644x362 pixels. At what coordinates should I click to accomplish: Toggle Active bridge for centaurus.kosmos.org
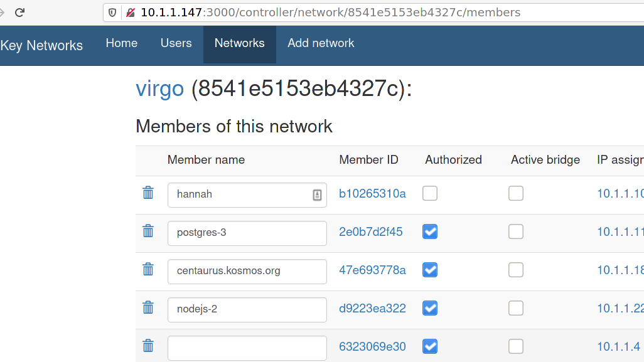point(516,270)
